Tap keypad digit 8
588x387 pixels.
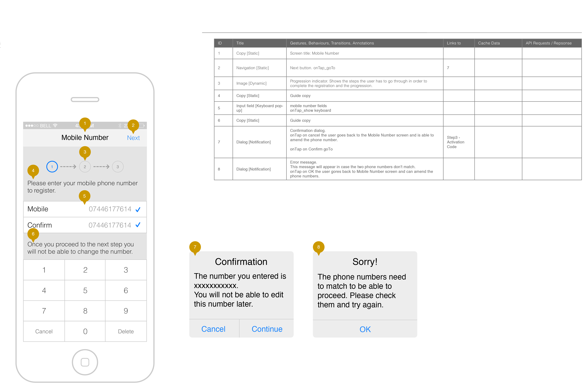(x=85, y=311)
